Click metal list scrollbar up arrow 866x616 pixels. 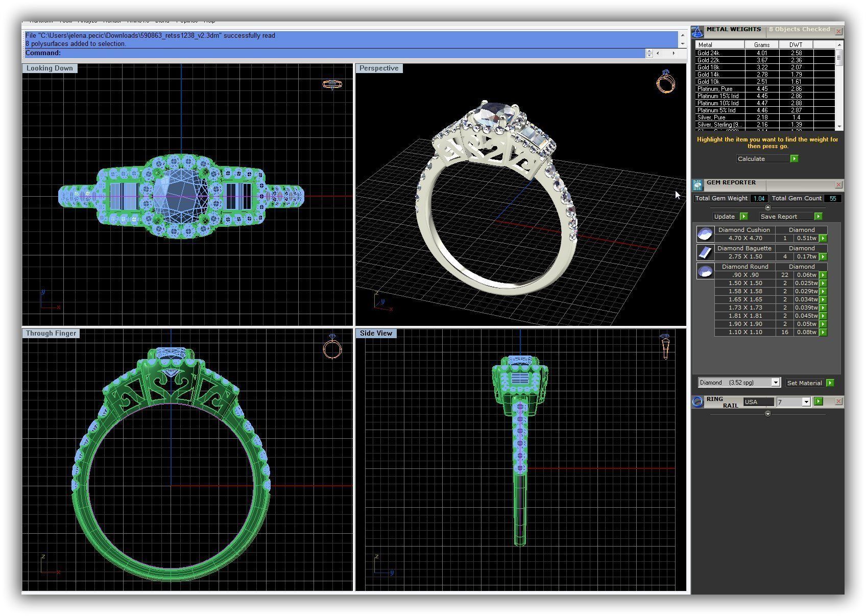(x=838, y=45)
